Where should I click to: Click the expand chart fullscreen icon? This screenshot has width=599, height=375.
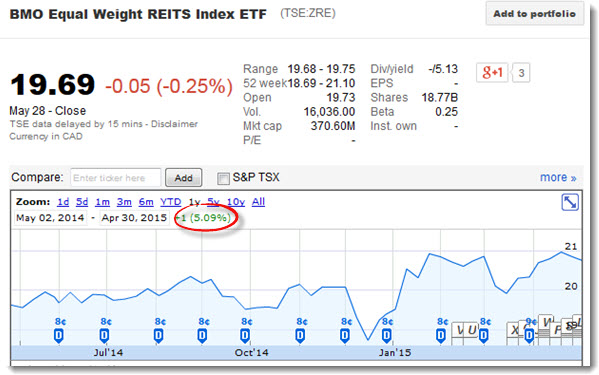coord(570,202)
